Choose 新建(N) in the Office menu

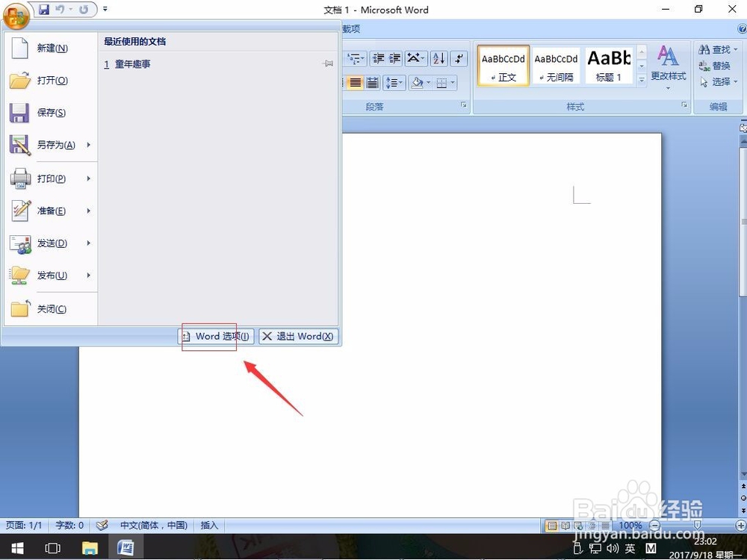coord(51,48)
